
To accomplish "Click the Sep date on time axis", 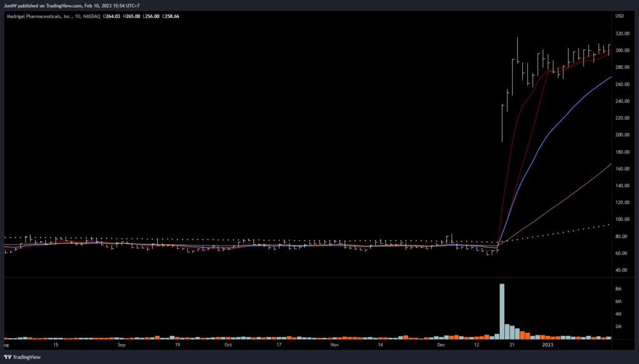I will point(121,344).
